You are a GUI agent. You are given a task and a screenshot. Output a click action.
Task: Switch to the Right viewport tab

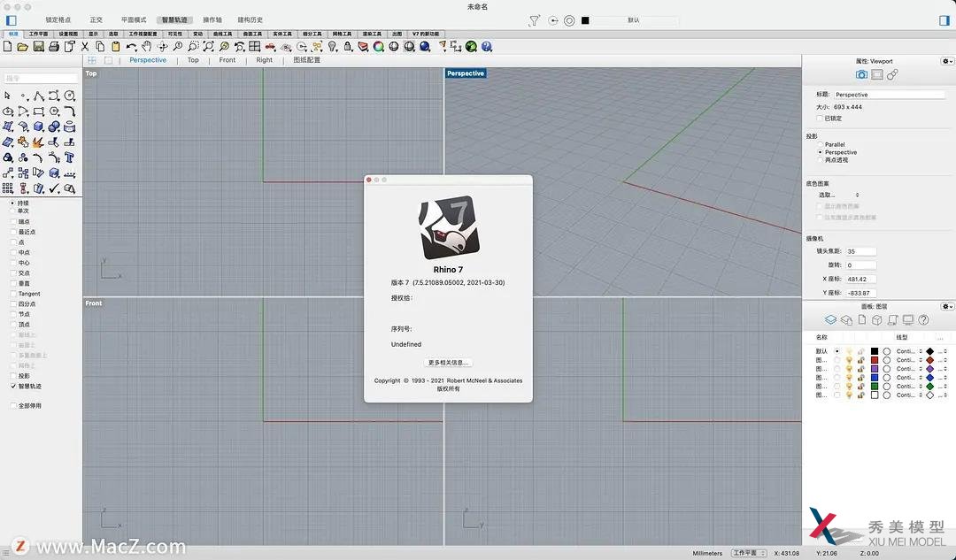point(264,60)
